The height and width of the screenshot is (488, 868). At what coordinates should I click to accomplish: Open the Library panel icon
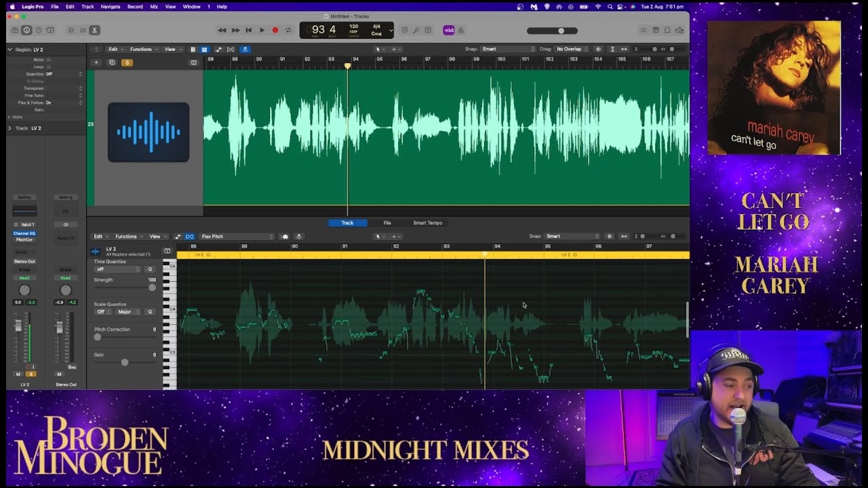[x=15, y=30]
